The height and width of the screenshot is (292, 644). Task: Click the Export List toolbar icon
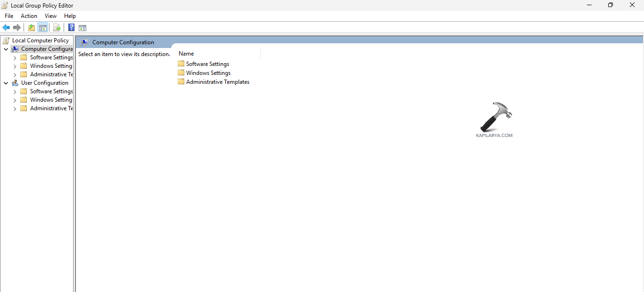click(x=57, y=28)
